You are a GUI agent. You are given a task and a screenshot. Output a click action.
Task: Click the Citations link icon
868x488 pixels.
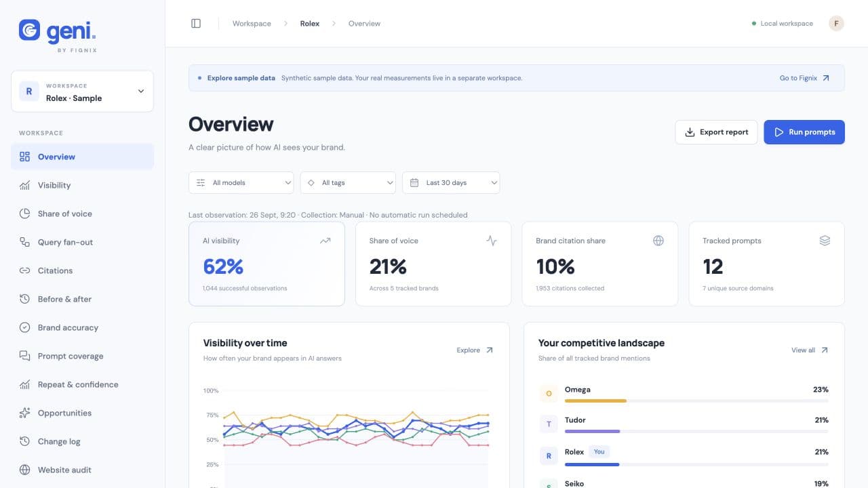25,270
